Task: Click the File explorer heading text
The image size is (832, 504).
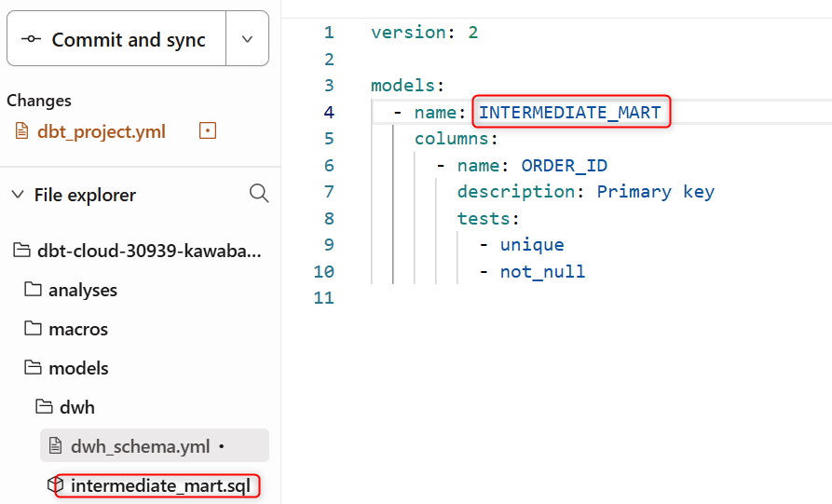Action: click(x=85, y=195)
